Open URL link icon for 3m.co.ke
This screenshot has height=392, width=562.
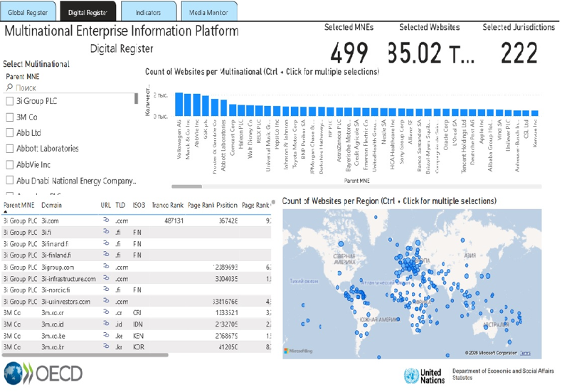point(106,335)
